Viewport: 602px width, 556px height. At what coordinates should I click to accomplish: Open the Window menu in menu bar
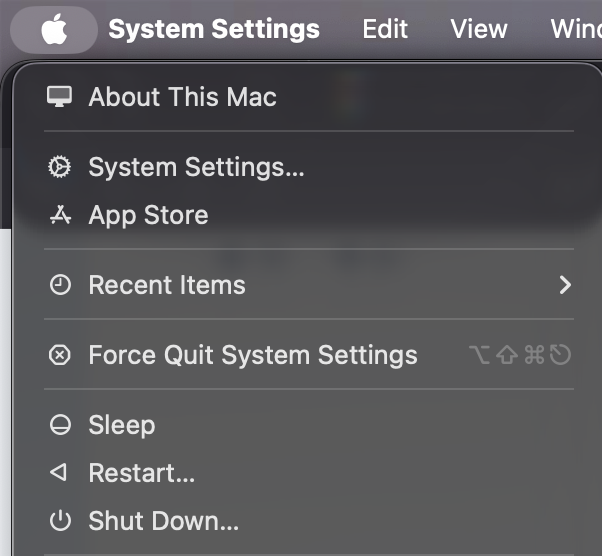click(577, 29)
